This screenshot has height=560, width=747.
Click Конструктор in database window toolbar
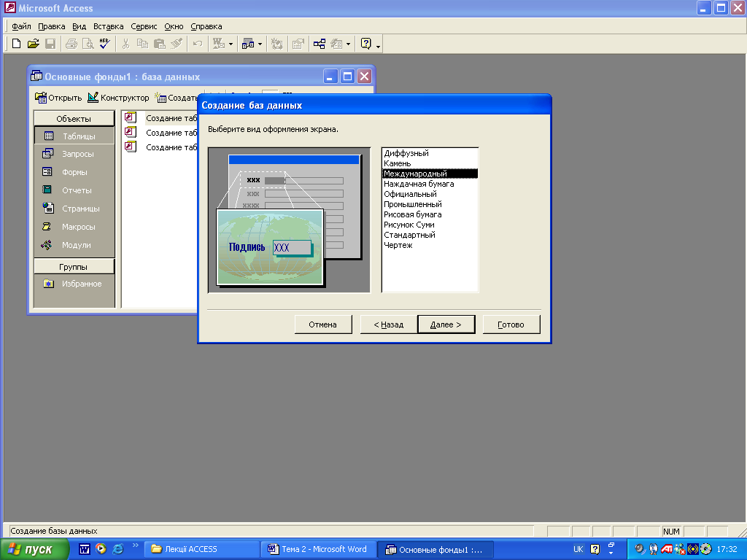click(119, 98)
